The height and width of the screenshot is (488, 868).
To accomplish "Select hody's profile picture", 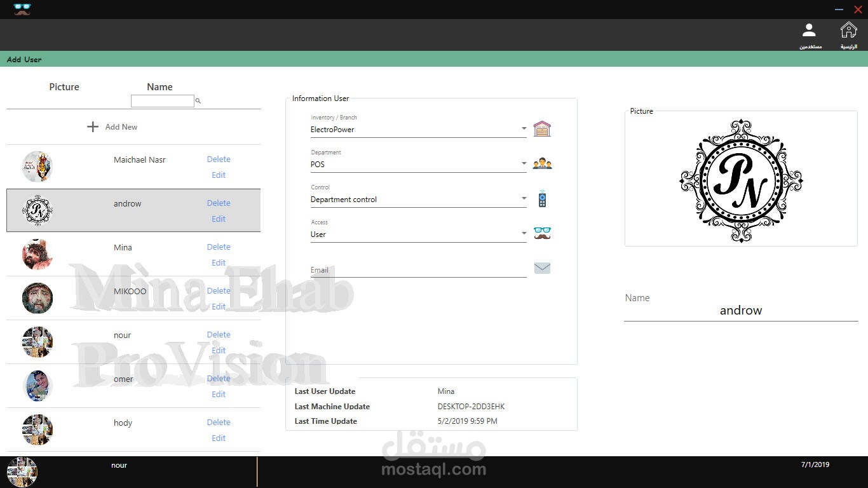I will pos(37,430).
